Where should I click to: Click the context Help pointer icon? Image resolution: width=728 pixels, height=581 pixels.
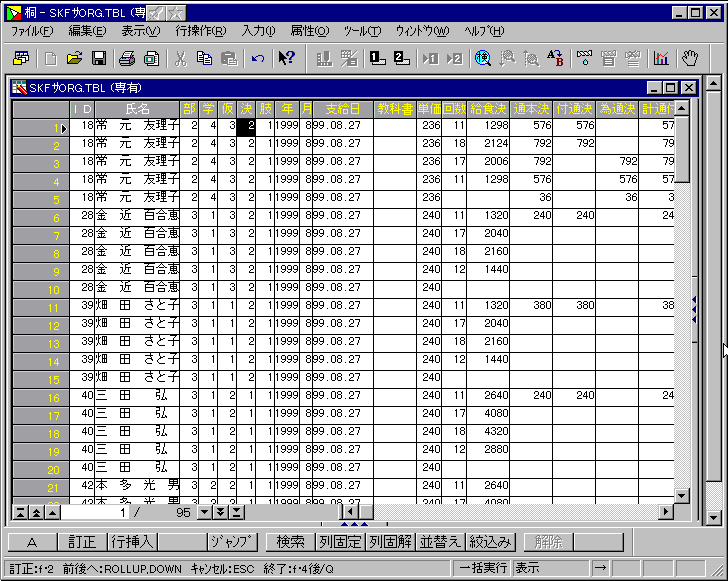pos(286,58)
